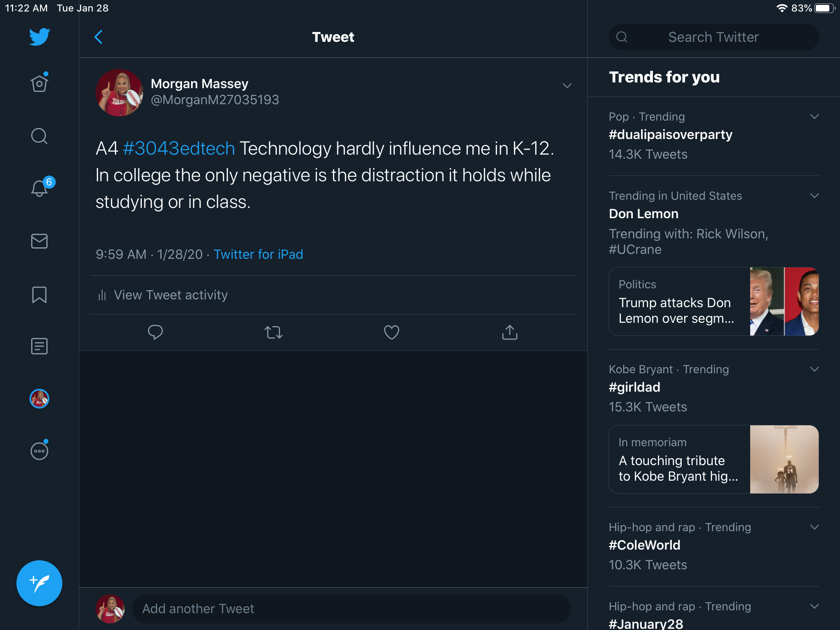Click the compose new Tweet button
Viewport: 840px width, 630px height.
tap(39, 583)
